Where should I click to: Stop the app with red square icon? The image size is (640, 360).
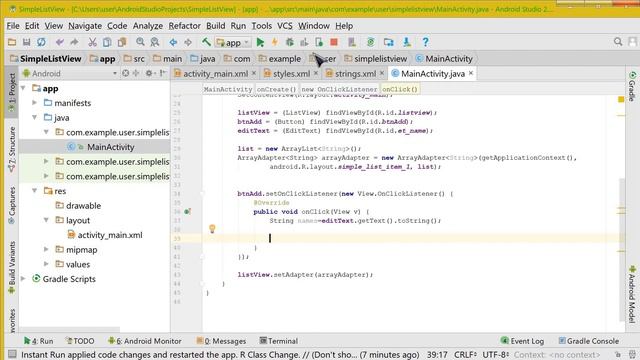[x=334, y=42]
